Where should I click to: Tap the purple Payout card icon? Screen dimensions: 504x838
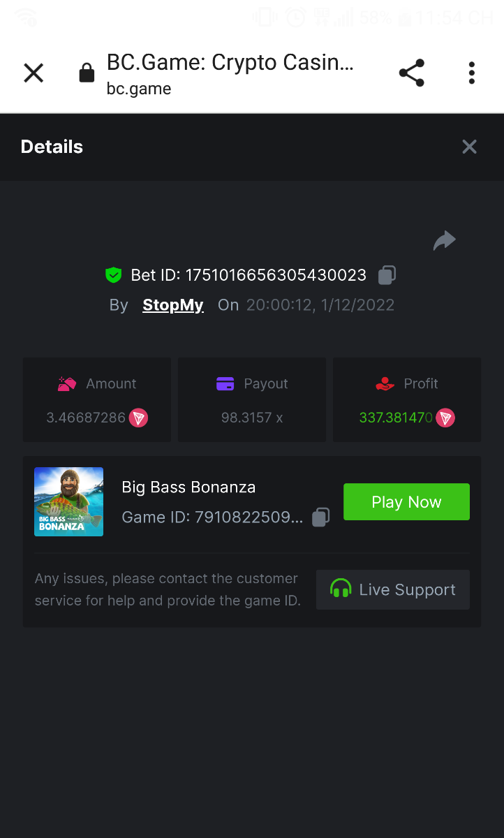tap(225, 384)
